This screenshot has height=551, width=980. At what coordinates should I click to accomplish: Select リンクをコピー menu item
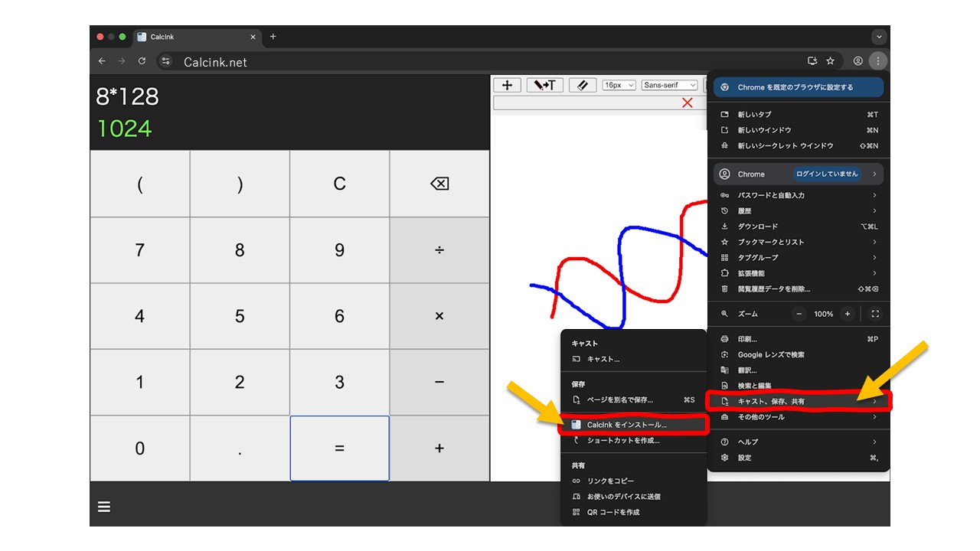(632, 481)
